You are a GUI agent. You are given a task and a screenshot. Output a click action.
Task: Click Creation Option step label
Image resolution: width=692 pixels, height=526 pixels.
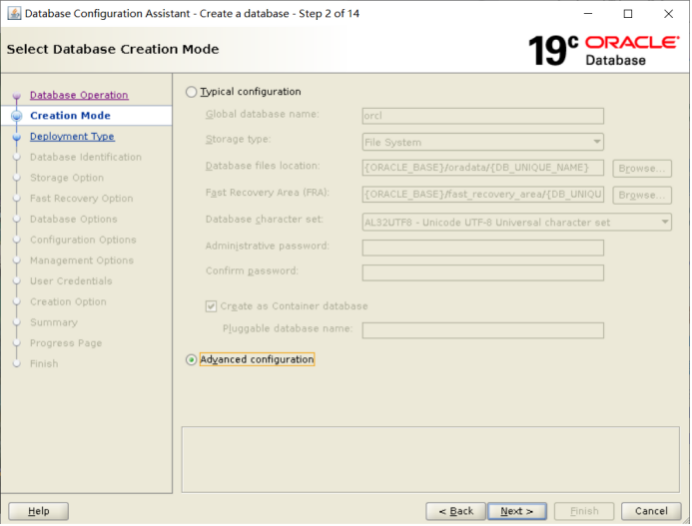68,302
